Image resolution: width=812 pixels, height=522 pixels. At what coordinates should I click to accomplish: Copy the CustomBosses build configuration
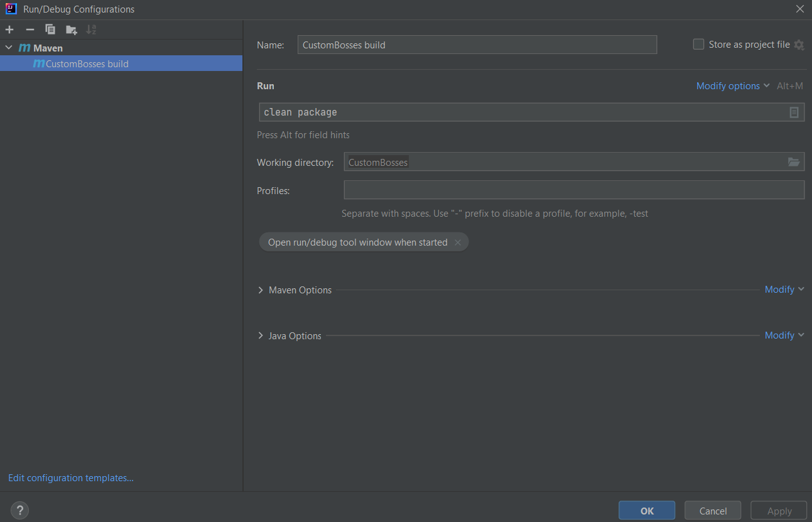pos(50,29)
